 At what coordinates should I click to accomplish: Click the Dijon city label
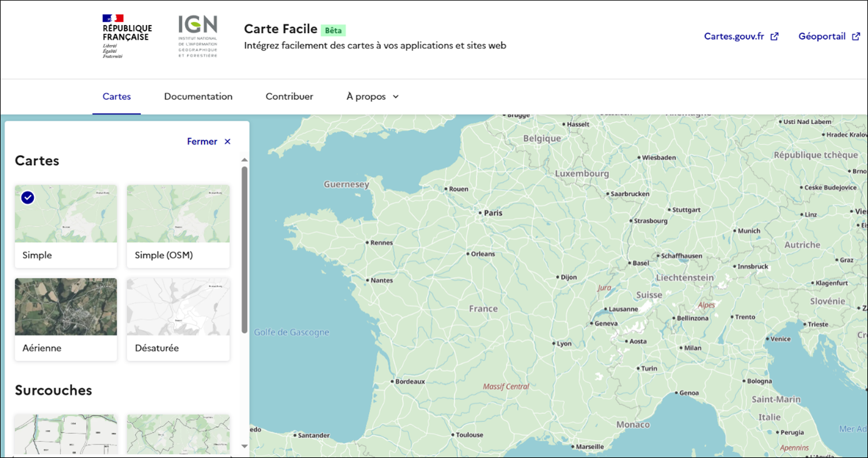[568, 277]
